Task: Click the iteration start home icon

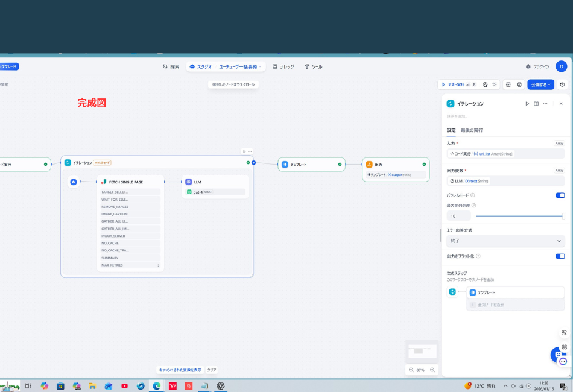Action: pos(74,182)
